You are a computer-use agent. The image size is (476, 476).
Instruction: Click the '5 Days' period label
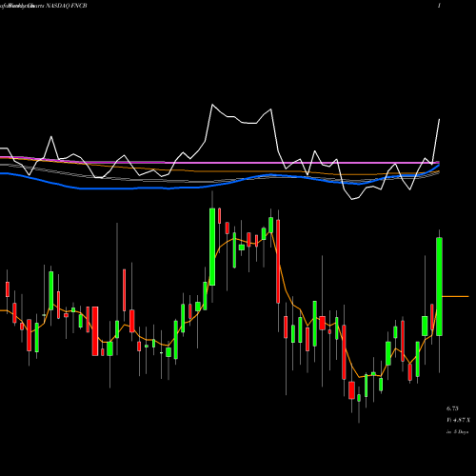click(x=460, y=432)
